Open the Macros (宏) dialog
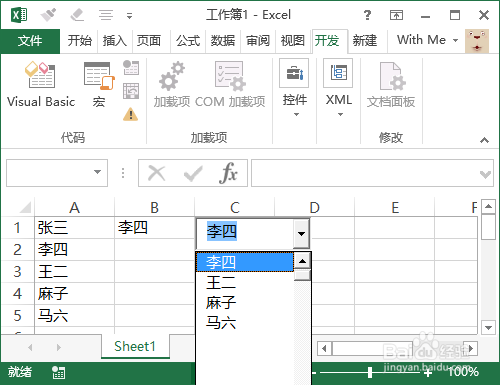Viewport: 500px width, 385px height. [x=99, y=85]
